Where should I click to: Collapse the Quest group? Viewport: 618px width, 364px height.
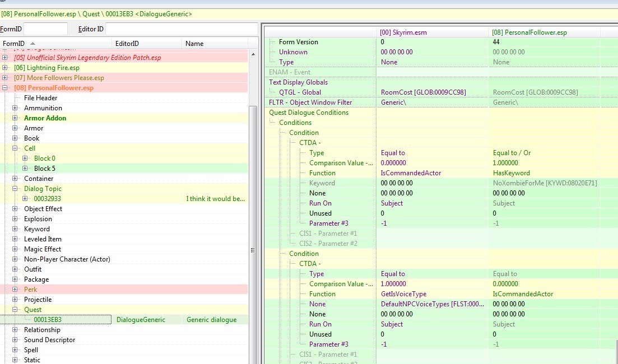point(15,309)
